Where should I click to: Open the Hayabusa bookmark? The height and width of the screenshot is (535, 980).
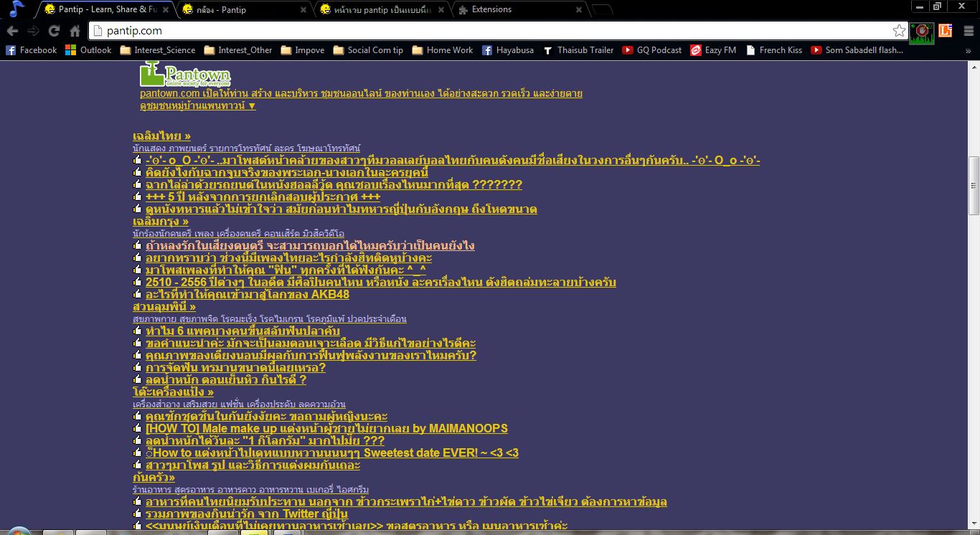tap(507, 50)
